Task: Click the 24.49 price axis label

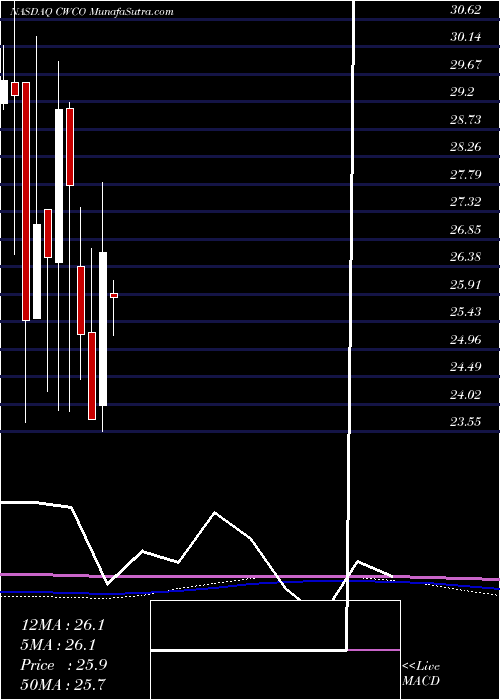Action: (466, 367)
